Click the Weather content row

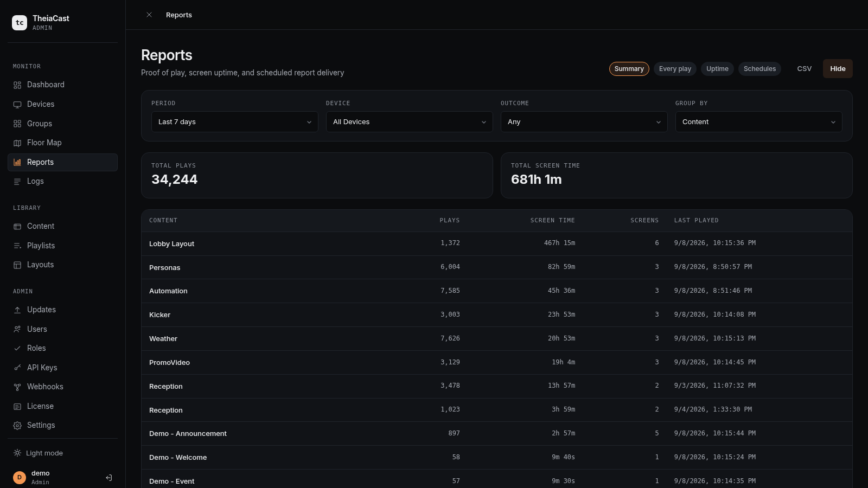497,339
